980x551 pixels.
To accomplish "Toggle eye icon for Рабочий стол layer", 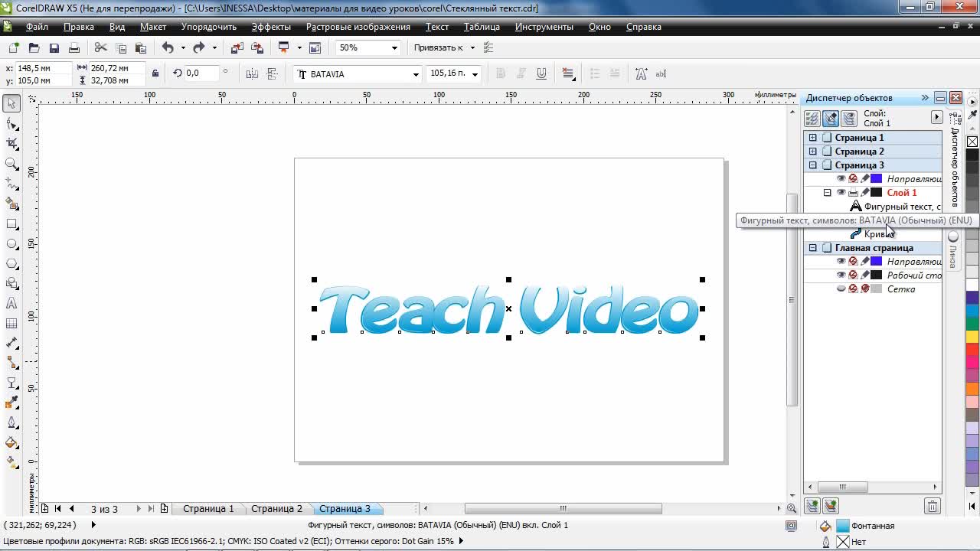I will [841, 275].
